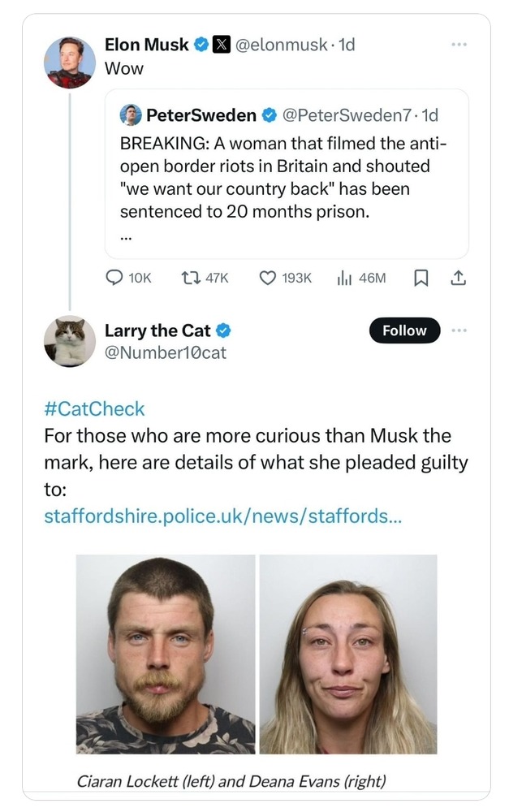
Task: Follow Larry the Cat
Action: pos(404,330)
